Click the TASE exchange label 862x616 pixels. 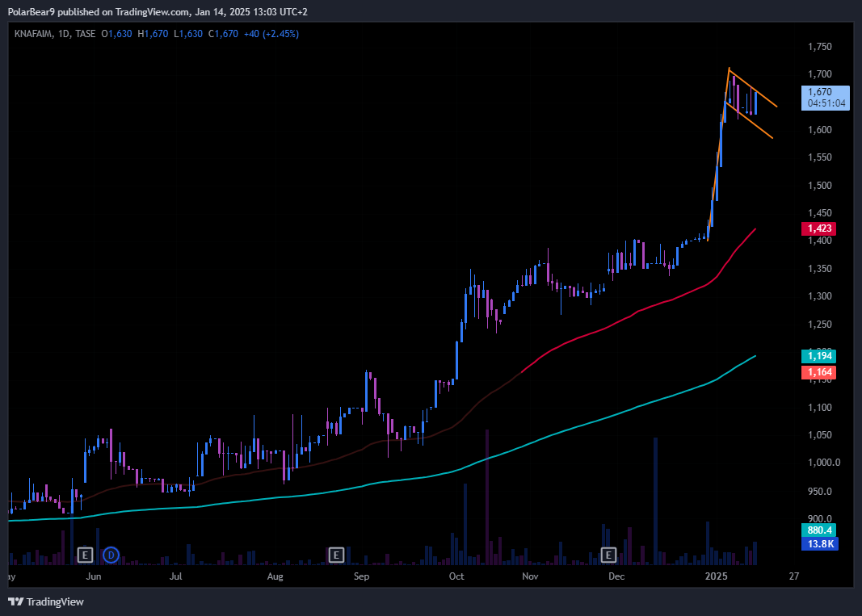tap(85, 34)
